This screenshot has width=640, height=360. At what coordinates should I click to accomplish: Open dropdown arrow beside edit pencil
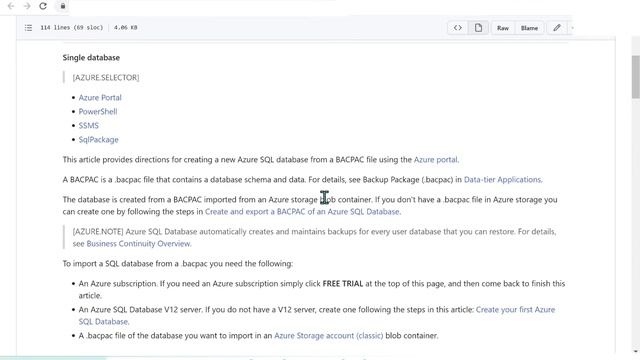pos(572,28)
